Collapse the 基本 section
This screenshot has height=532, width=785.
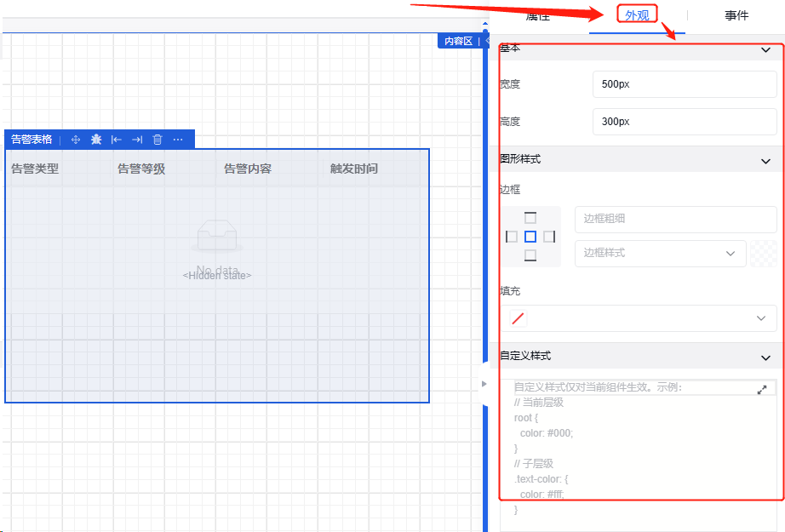pyautogui.click(x=765, y=49)
